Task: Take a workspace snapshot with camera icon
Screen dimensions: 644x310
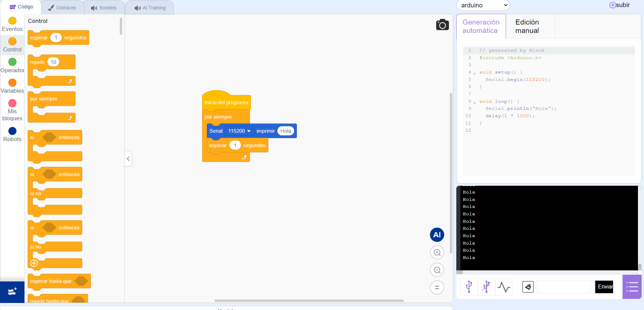Action: [x=442, y=25]
